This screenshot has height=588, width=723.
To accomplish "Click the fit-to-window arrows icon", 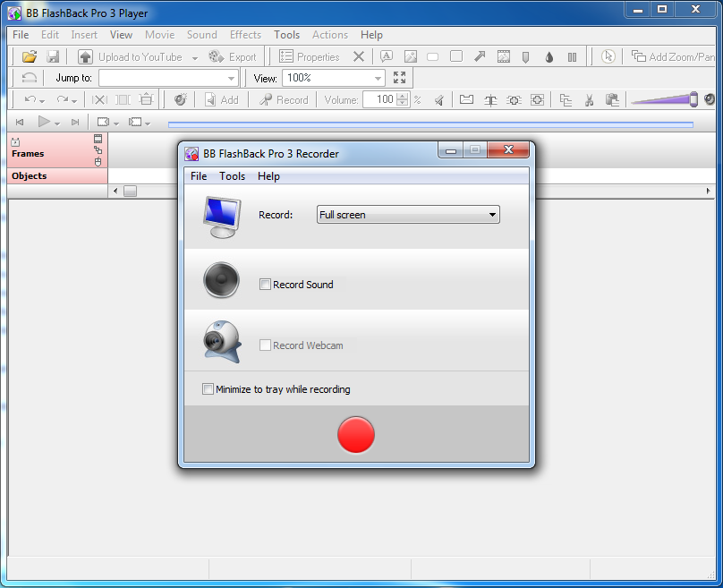I will 399,78.
